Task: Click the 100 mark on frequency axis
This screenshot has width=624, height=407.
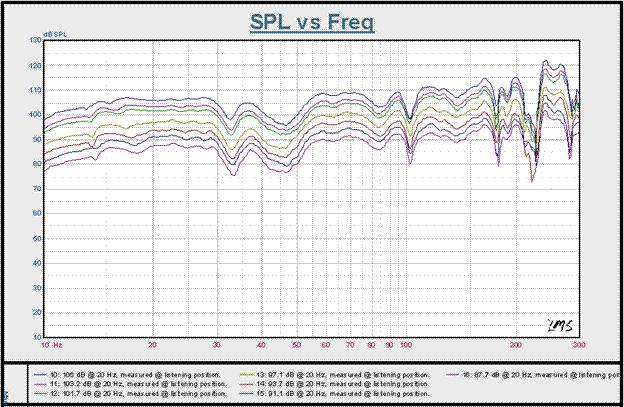Action: tap(406, 344)
